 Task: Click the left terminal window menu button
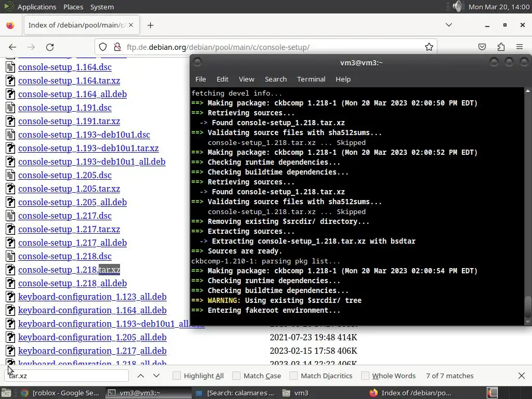tap(197, 62)
